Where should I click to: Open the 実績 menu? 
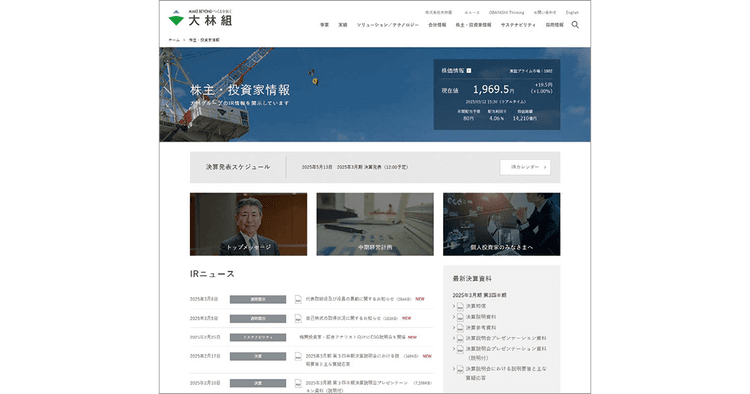[x=342, y=25]
